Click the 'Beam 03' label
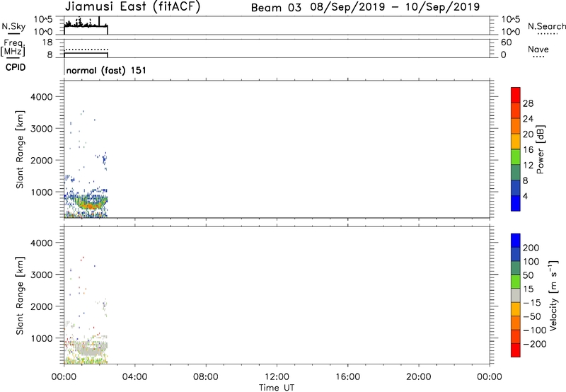 276,8
